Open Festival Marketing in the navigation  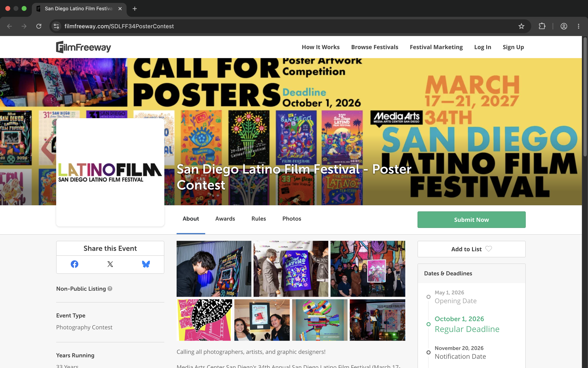click(x=436, y=47)
